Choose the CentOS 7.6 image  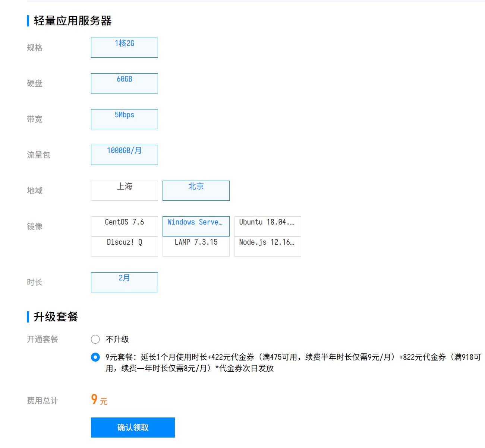click(124, 226)
